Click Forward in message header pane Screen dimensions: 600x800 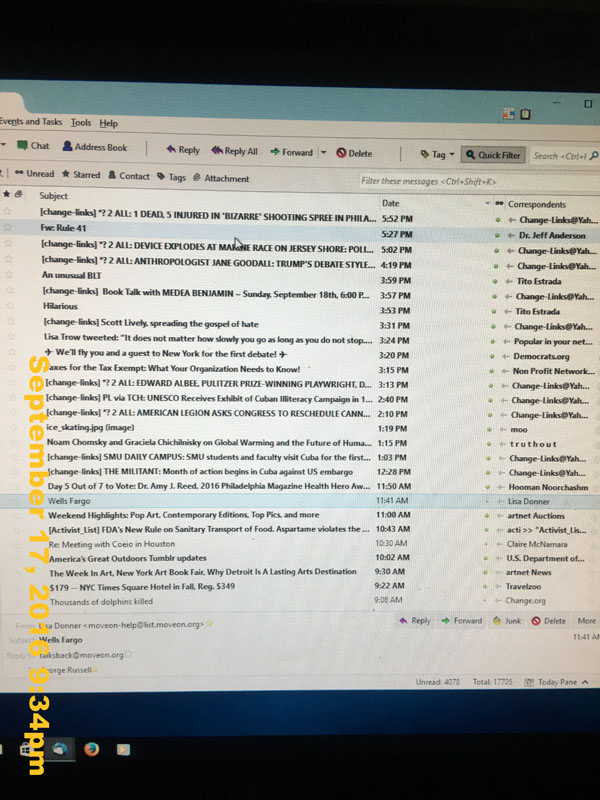462,620
